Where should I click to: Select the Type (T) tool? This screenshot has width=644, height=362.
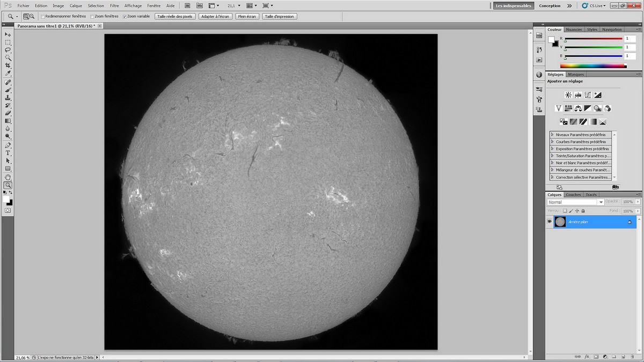coord(8,153)
